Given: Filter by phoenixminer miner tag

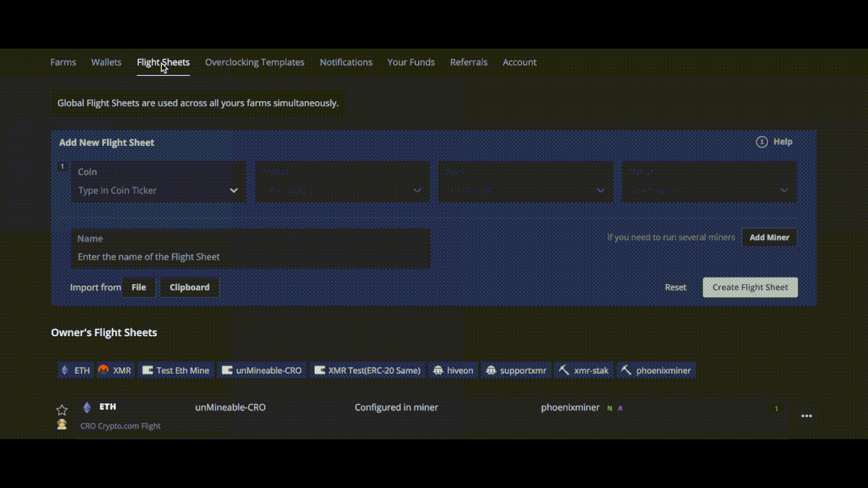Looking at the screenshot, I should pyautogui.click(x=656, y=370).
